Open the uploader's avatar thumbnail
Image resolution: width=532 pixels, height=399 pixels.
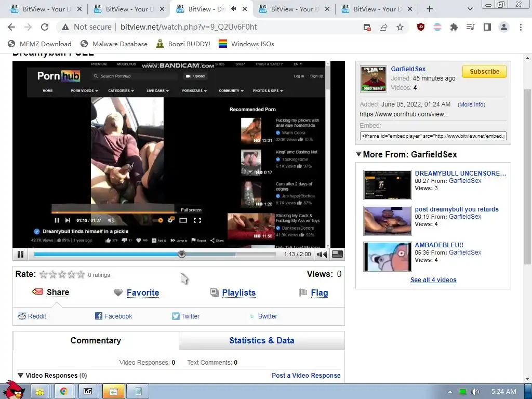373,79
